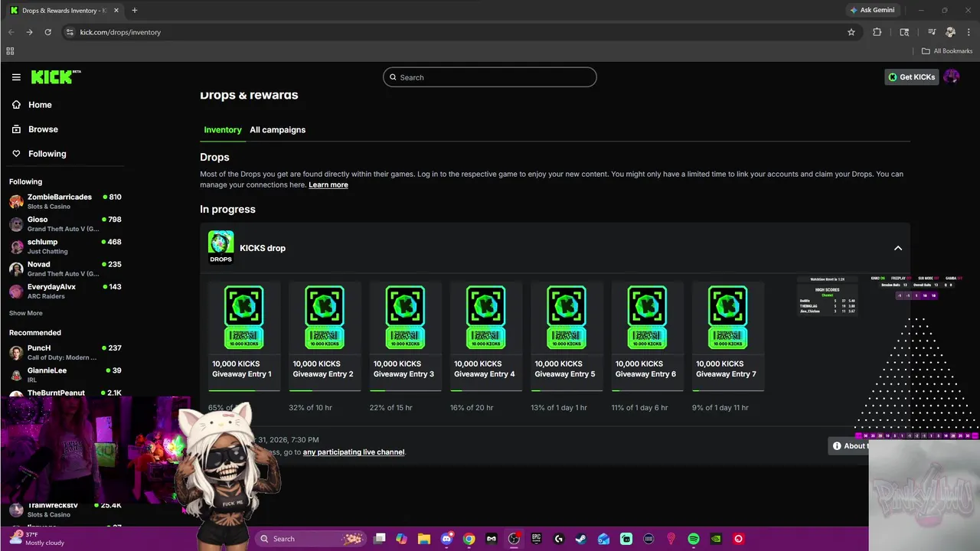The width and height of the screenshot is (980, 551).
Task: Click the '32% of 10 hr' progress text
Action: click(x=310, y=407)
